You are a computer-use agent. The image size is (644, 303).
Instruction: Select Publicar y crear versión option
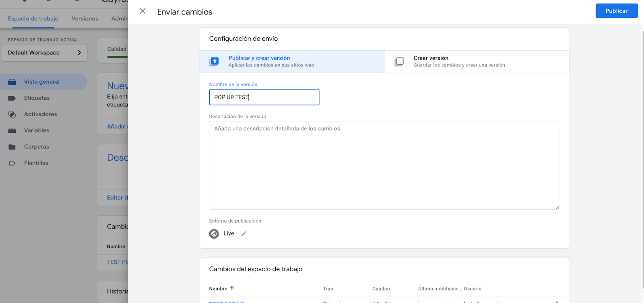click(x=292, y=62)
